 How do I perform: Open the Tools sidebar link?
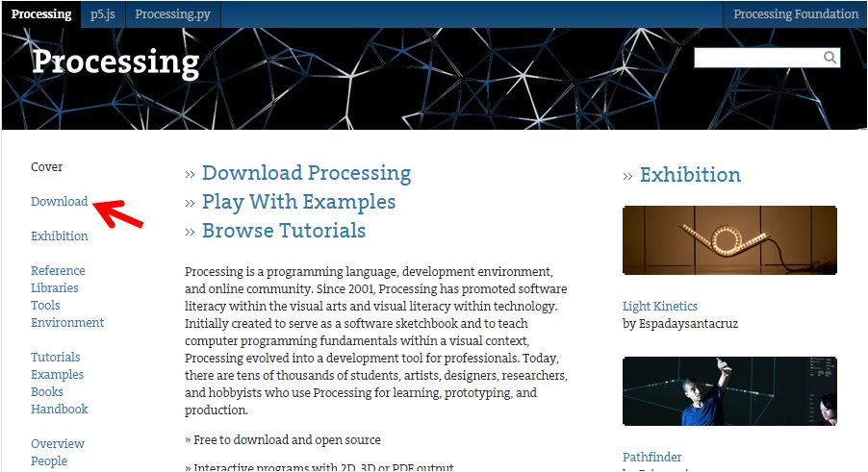coord(45,305)
